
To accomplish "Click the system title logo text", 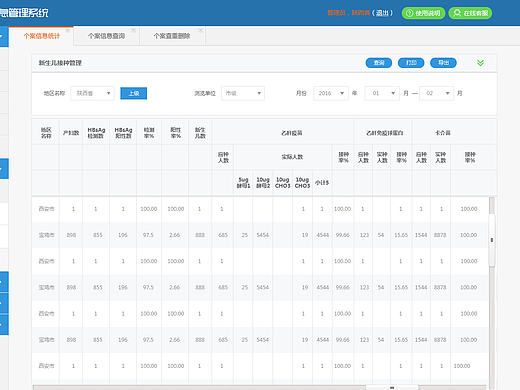I will click(24, 13).
